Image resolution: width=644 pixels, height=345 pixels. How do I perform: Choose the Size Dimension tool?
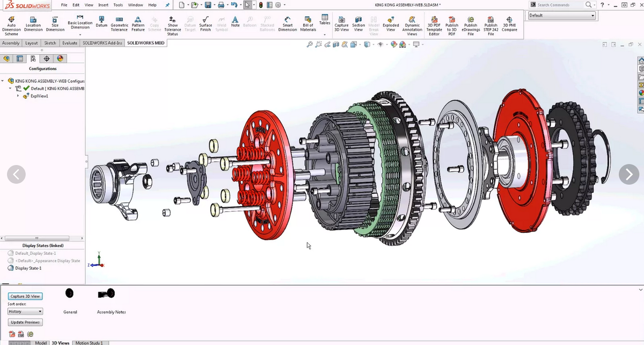point(55,24)
